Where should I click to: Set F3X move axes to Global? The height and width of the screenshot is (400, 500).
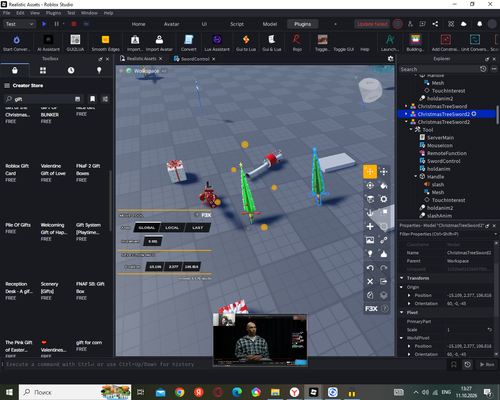coord(147,228)
